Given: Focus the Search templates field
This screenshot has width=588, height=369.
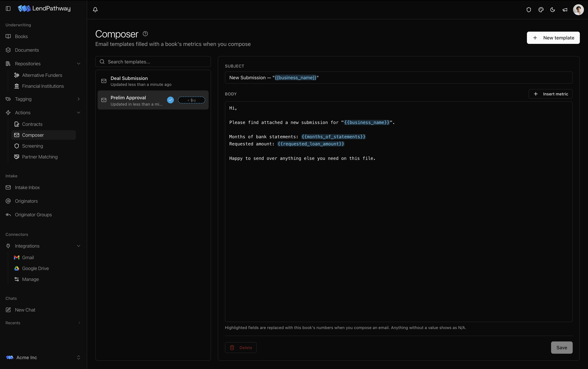Looking at the screenshot, I should click(x=153, y=62).
